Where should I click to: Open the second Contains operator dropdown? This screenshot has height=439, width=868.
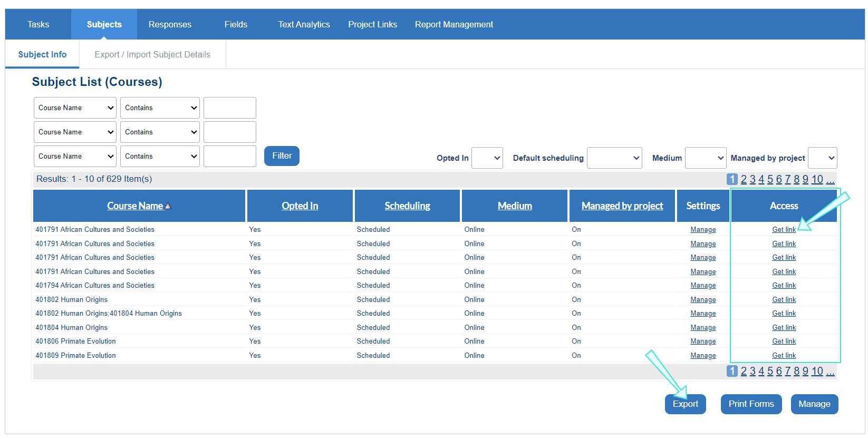click(x=160, y=132)
